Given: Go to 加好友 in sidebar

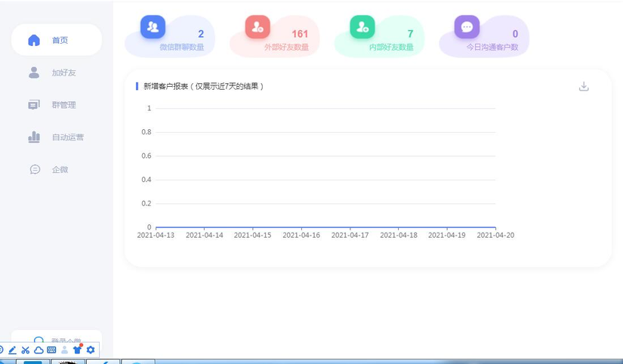Looking at the screenshot, I should click(57, 72).
